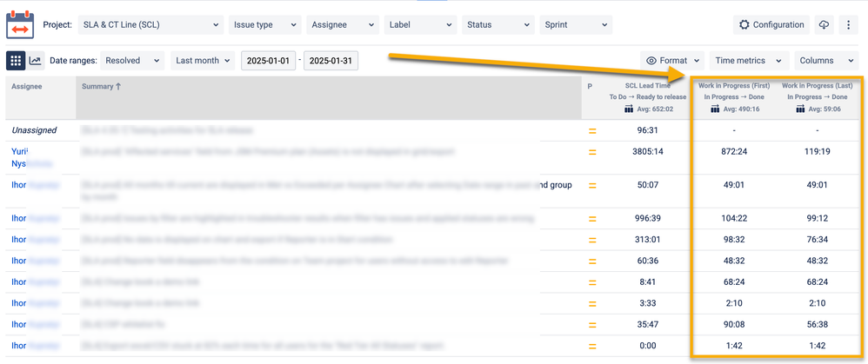Image resolution: width=868 pixels, height=364 pixels.
Task: Open the Configuration gear button
Action: point(771,25)
